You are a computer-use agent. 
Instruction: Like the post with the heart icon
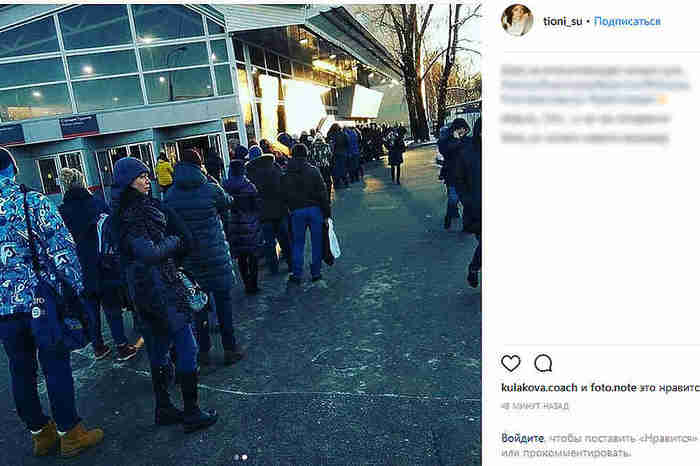coord(511,363)
